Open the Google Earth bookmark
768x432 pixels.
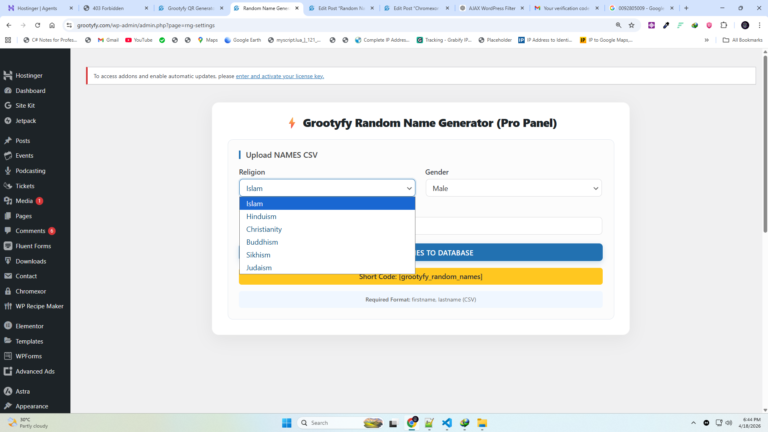242,40
